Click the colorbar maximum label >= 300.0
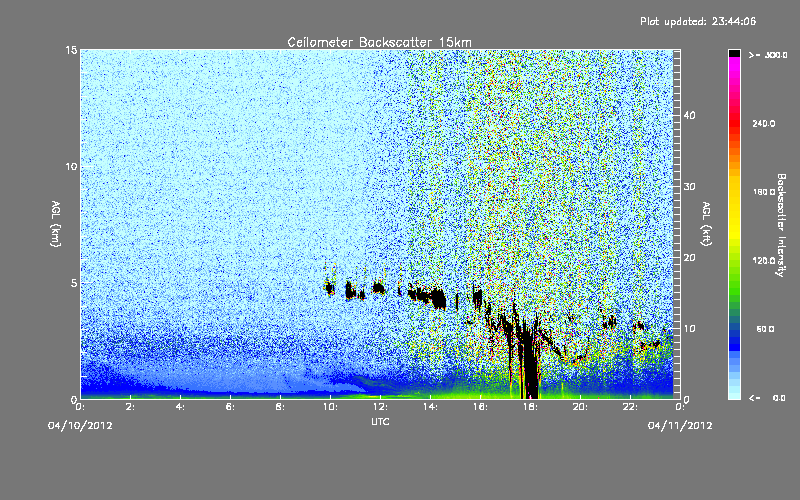800x500 pixels. click(768, 55)
